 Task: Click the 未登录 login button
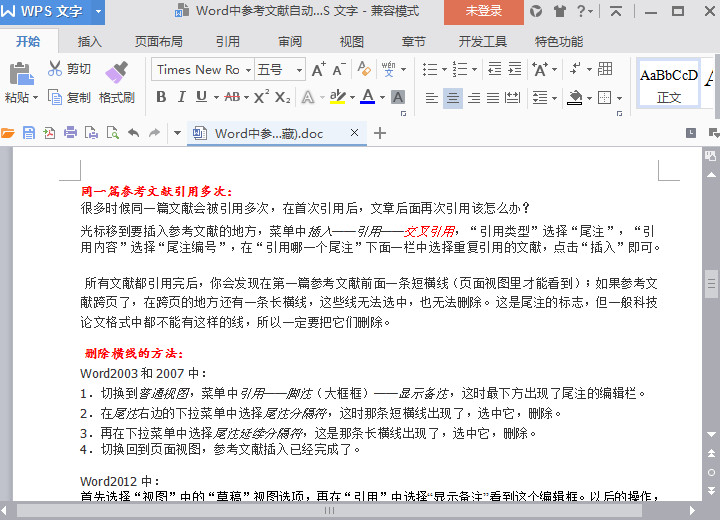[484, 11]
